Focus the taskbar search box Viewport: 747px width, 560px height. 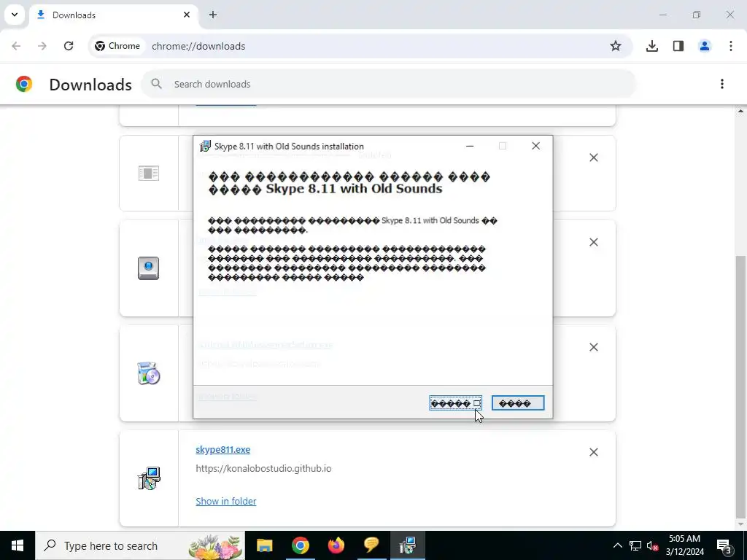(x=140, y=545)
